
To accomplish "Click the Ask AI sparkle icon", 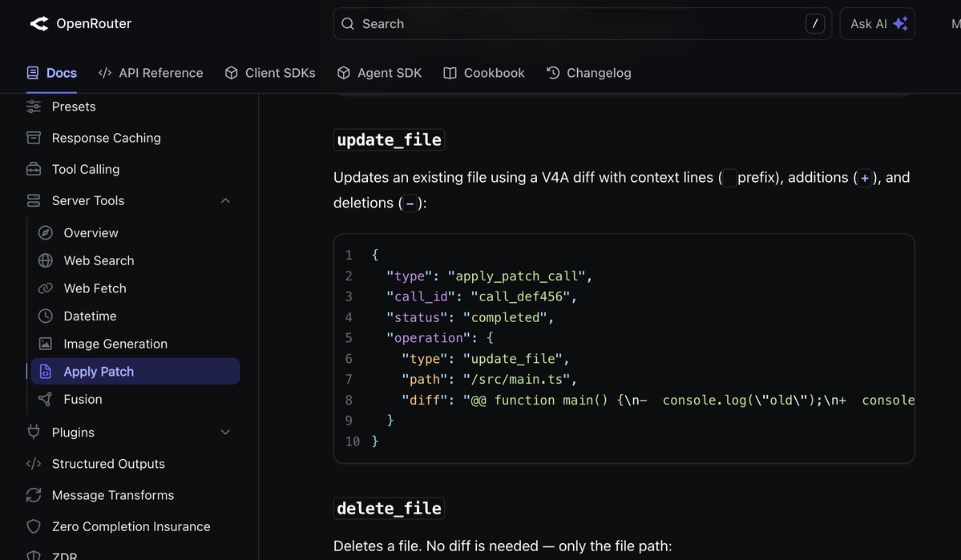I will click(x=900, y=24).
